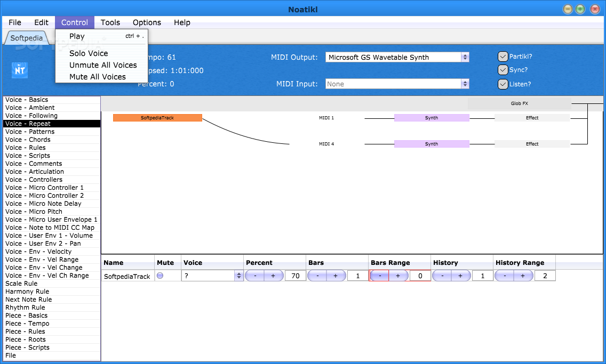
Task: Increase Bars Range with the plus button
Action: (398, 276)
